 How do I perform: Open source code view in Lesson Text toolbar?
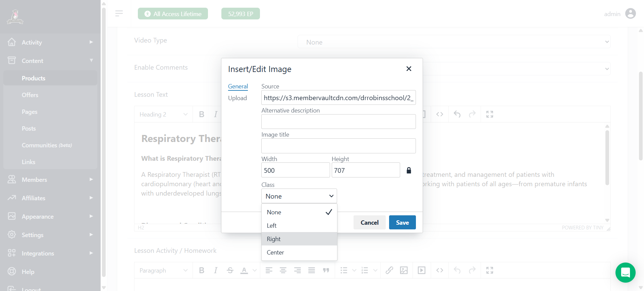440,114
